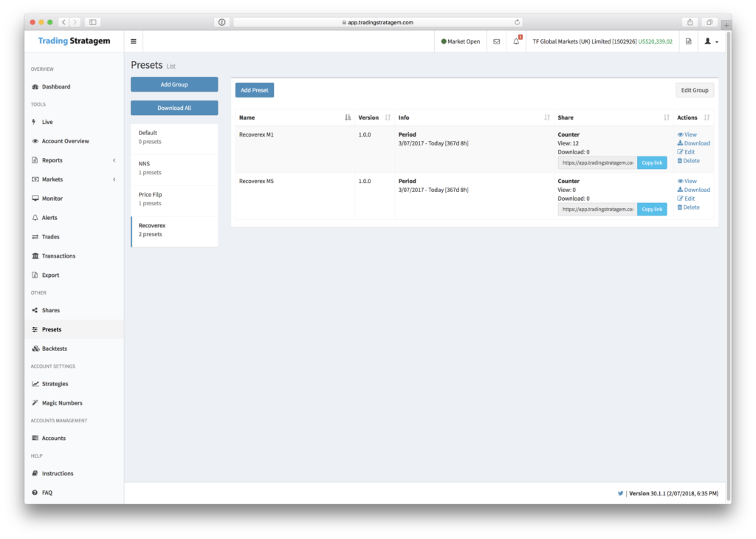Click the Safari show tabs icon
Screen dimensions: 756x539
[x=709, y=22]
